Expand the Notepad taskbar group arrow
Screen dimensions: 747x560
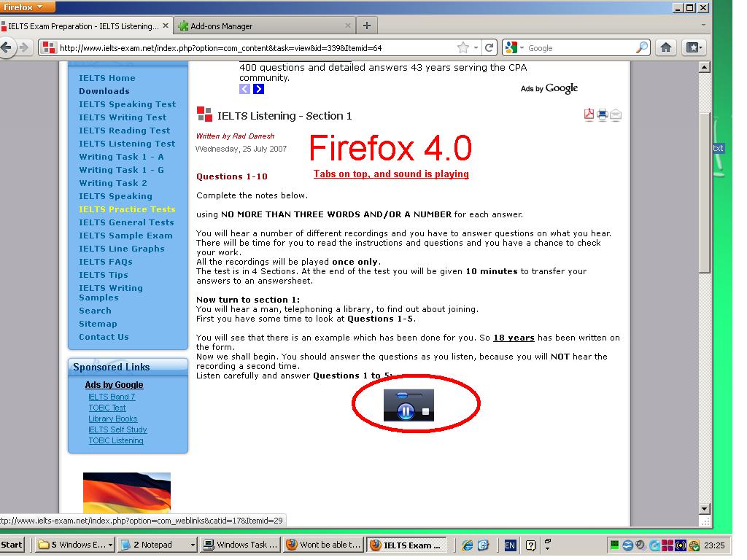point(193,545)
